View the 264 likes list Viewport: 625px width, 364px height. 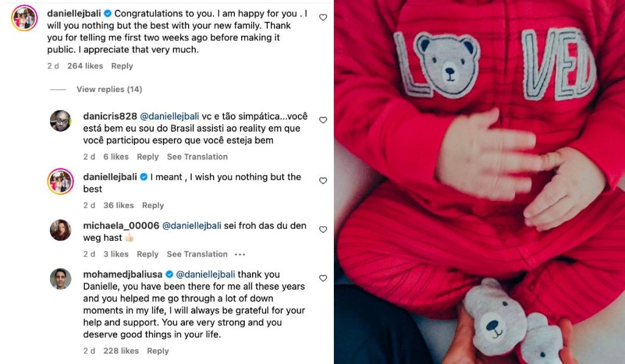pyautogui.click(x=85, y=66)
